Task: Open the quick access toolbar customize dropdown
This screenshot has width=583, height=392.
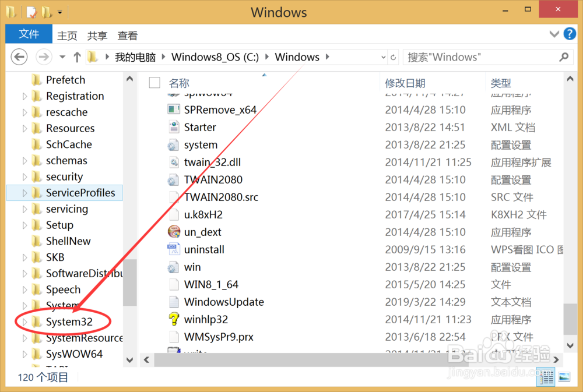Action: click(59, 13)
